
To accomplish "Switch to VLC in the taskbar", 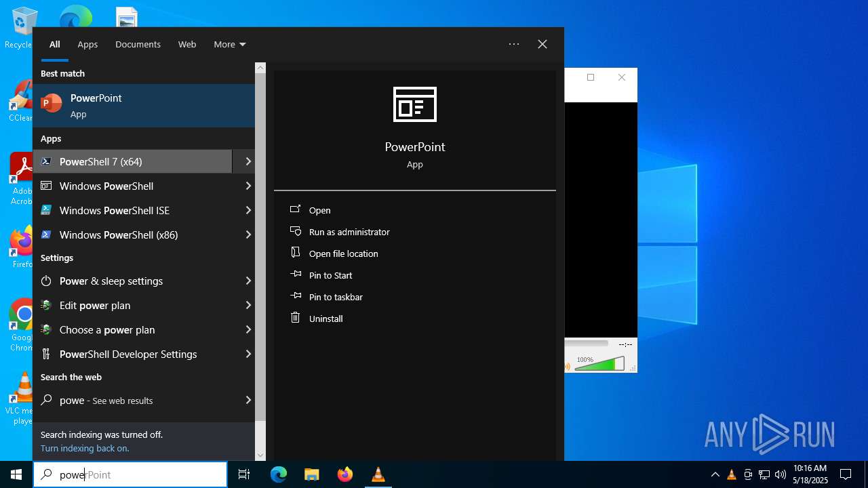I will (378, 474).
